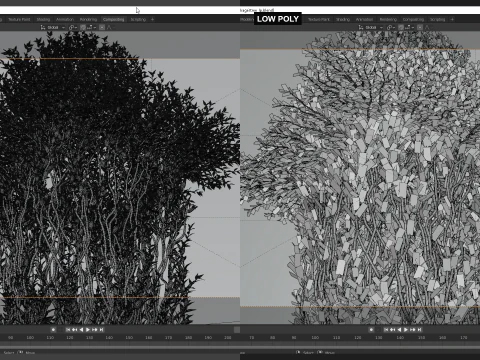Go to next keyframe in left timeline
Screen dimensions: 480x360
(x=95, y=330)
